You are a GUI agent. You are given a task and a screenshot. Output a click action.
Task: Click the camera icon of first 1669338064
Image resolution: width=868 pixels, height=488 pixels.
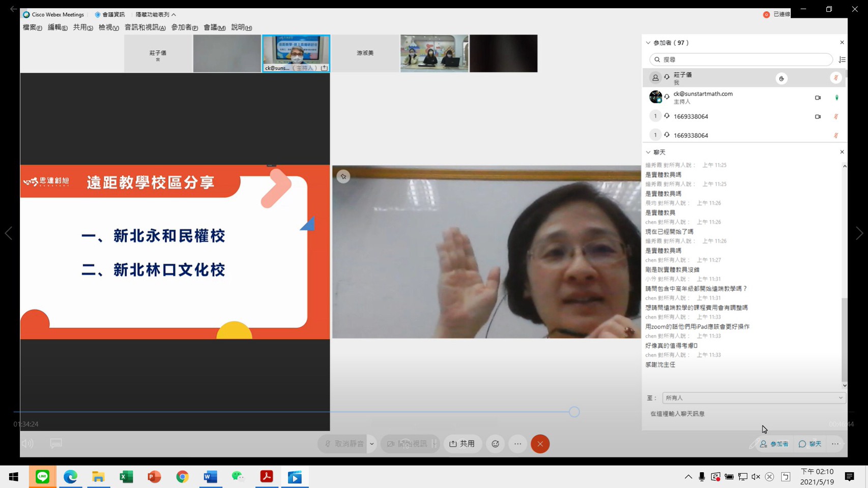click(x=818, y=116)
